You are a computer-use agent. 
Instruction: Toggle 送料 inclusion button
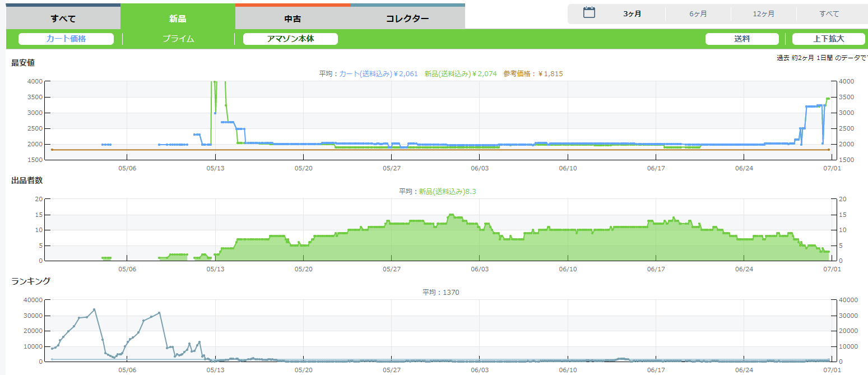point(742,39)
